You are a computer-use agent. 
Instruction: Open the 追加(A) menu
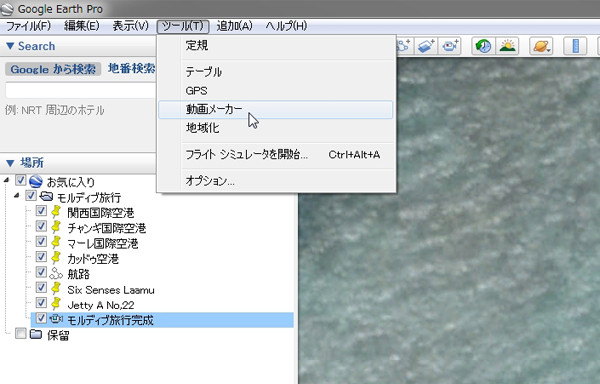[x=234, y=26]
